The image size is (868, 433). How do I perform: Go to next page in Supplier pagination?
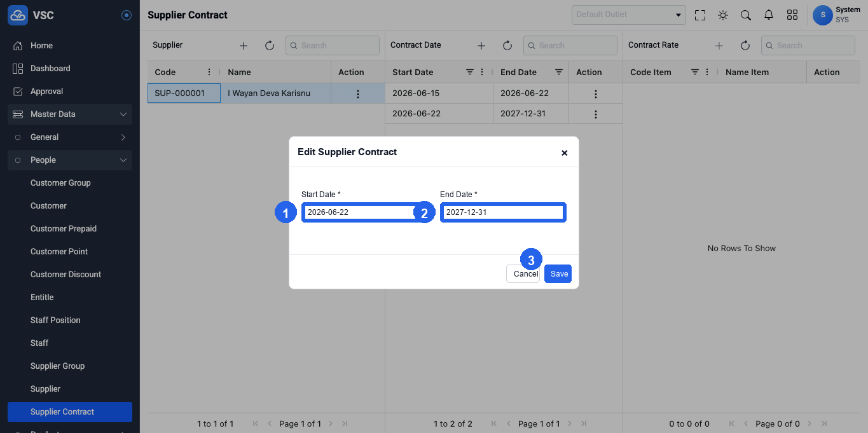coord(331,423)
